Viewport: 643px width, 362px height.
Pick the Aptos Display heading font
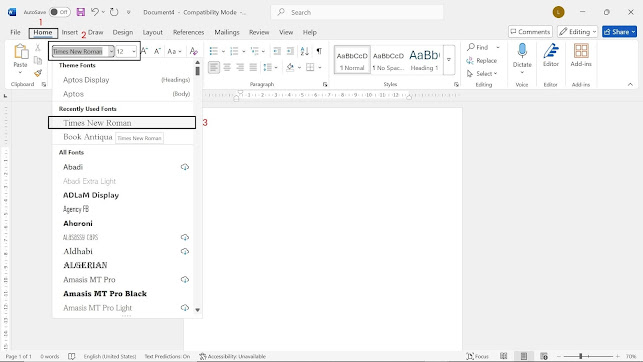(x=123, y=80)
